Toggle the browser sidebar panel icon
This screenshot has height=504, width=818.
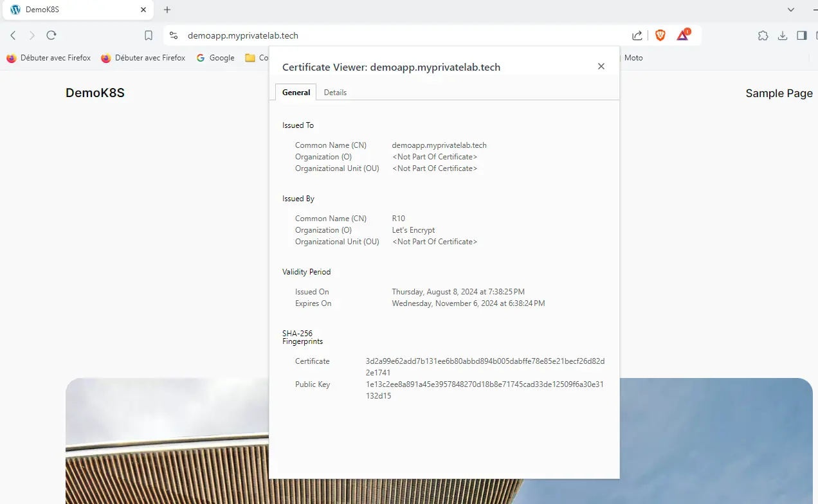coord(802,35)
